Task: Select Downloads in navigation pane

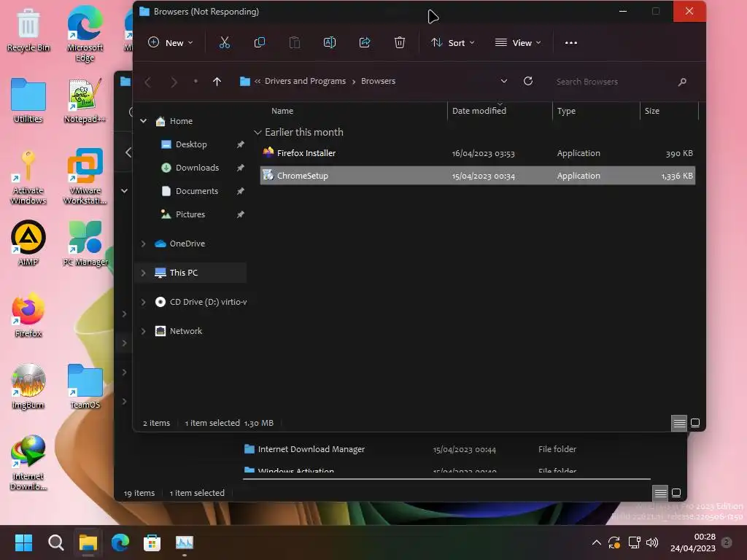Action: coord(197,168)
